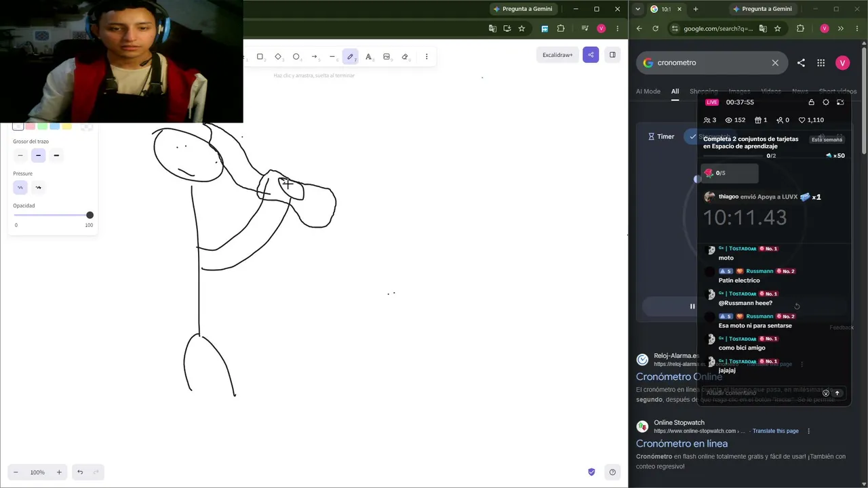
Task: Select the All search results tab
Action: point(675,91)
